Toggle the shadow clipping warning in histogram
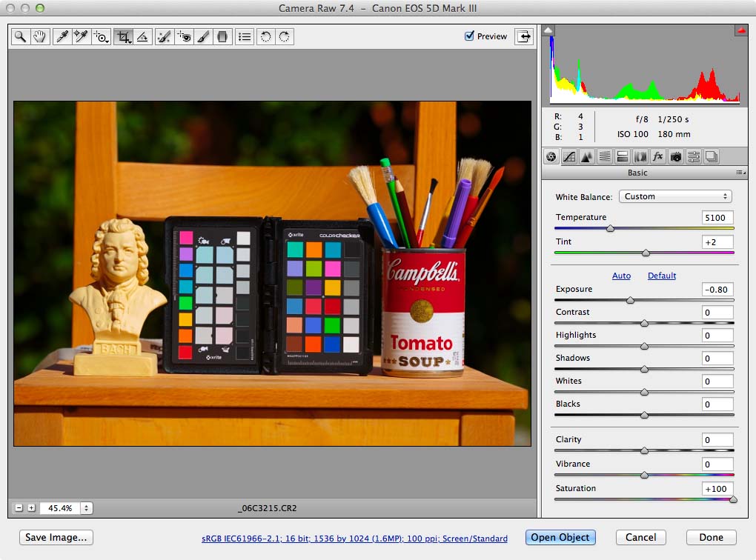The image size is (756, 560). click(548, 30)
